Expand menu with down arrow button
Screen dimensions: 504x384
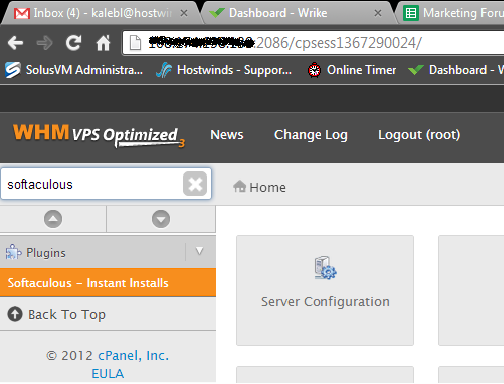[161, 219]
